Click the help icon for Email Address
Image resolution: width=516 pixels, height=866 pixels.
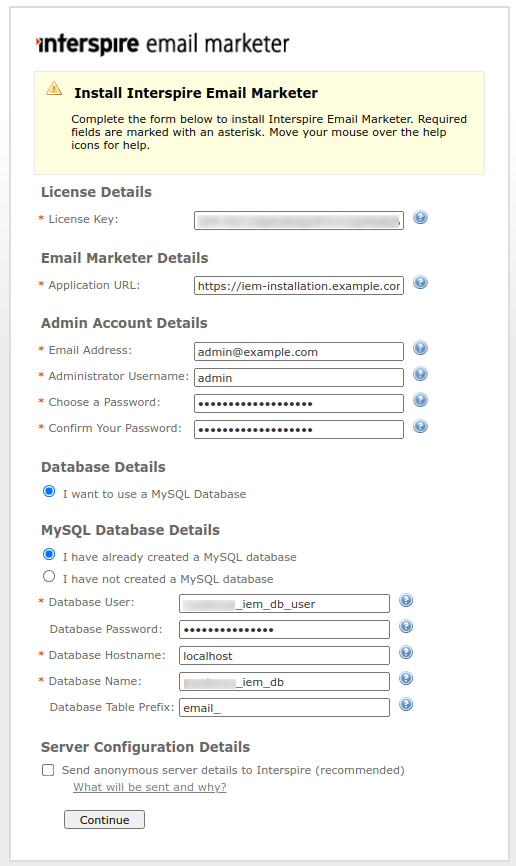pyautogui.click(x=420, y=348)
